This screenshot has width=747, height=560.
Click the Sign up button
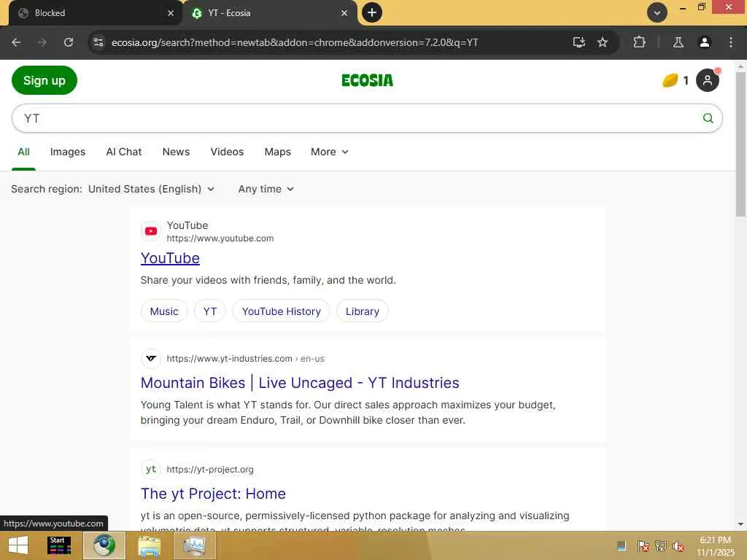pyautogui.click(x=44, y=80)
